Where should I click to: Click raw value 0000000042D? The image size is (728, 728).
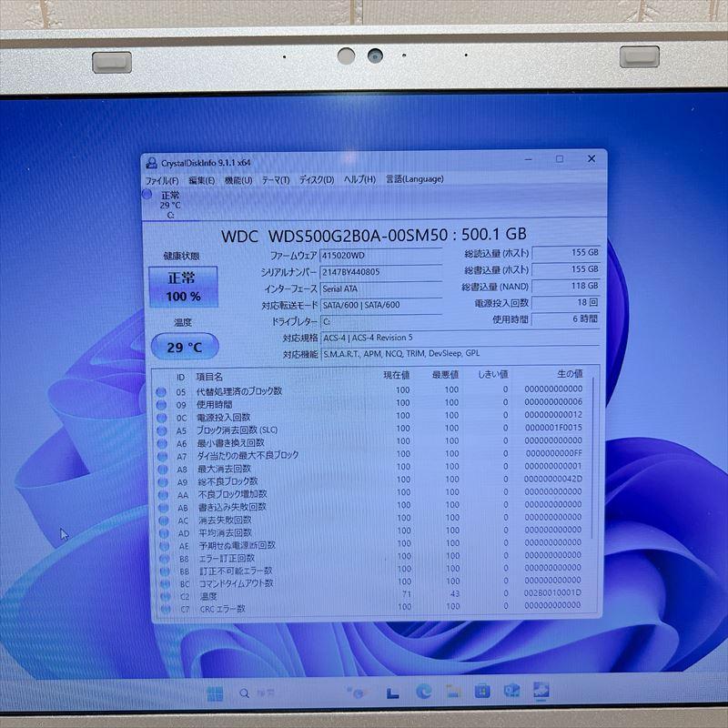[553, 479]
